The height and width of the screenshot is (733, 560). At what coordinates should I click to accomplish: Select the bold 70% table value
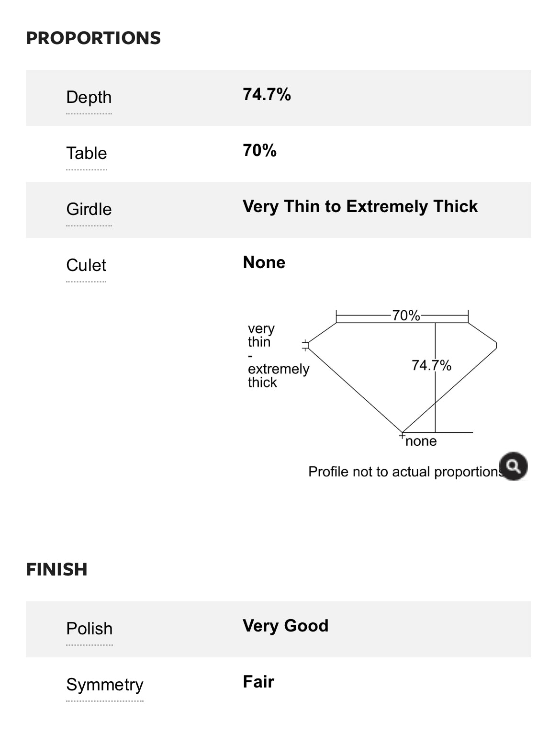[x=259, y=150]
